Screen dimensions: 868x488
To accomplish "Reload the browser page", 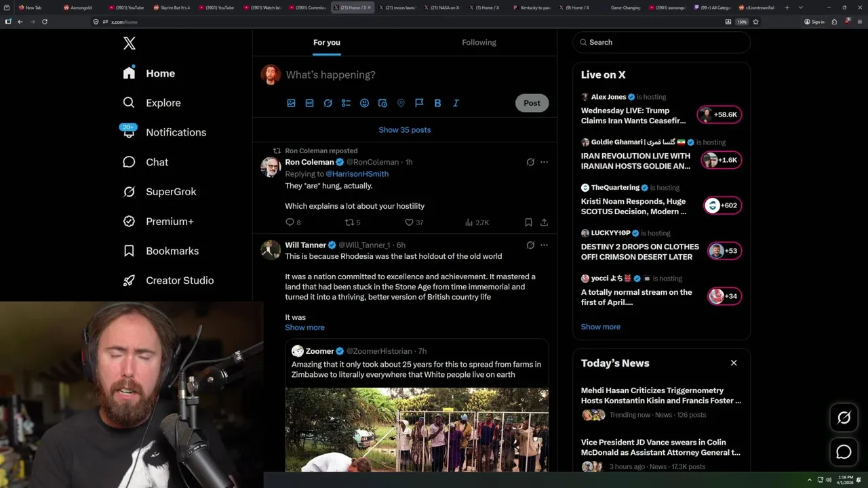I will click(x=45, y=22).
